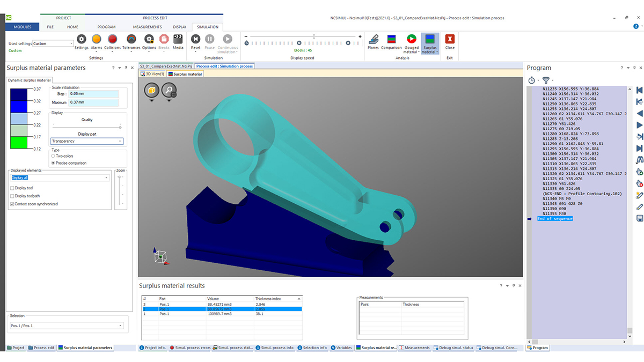
Task: Click the Planes analysis icon
Action: tap(373, 39)
